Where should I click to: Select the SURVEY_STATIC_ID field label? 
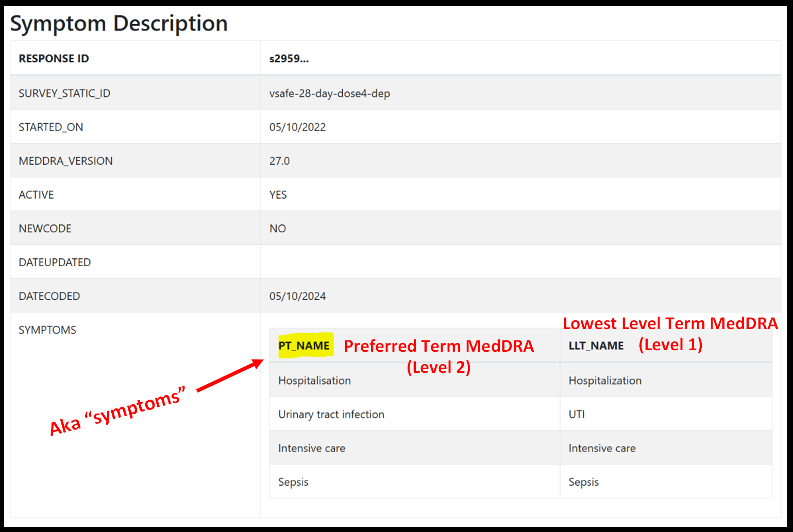[64, 93]
